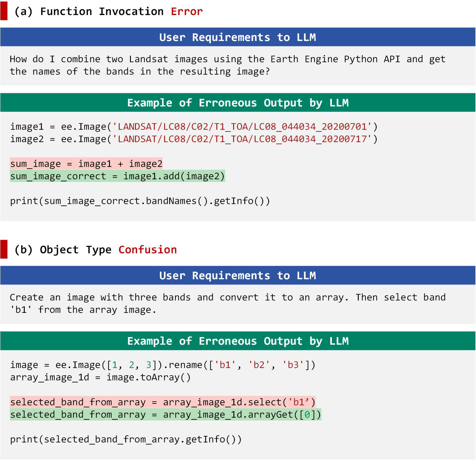Viewport: 476px width, 460px height.
Task: Click the green "Erroneous Output" banner in section (b)
Action: point(238,341)
